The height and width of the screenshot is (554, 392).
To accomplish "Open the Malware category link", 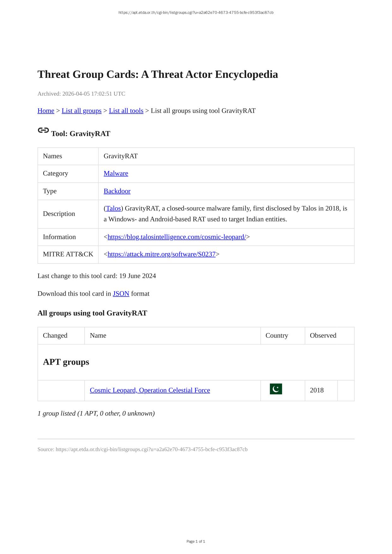I will (116, 174).
